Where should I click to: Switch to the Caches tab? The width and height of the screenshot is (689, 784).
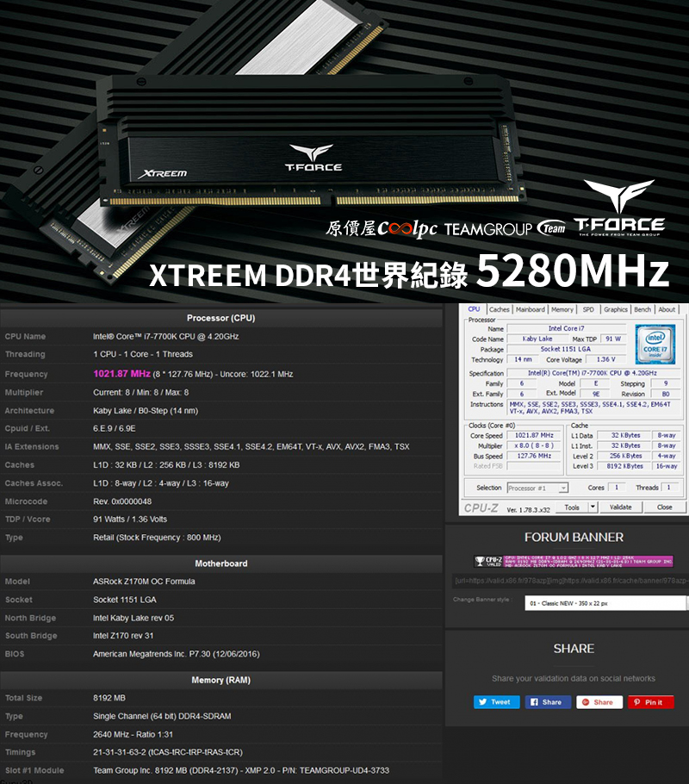click(499, 310)
